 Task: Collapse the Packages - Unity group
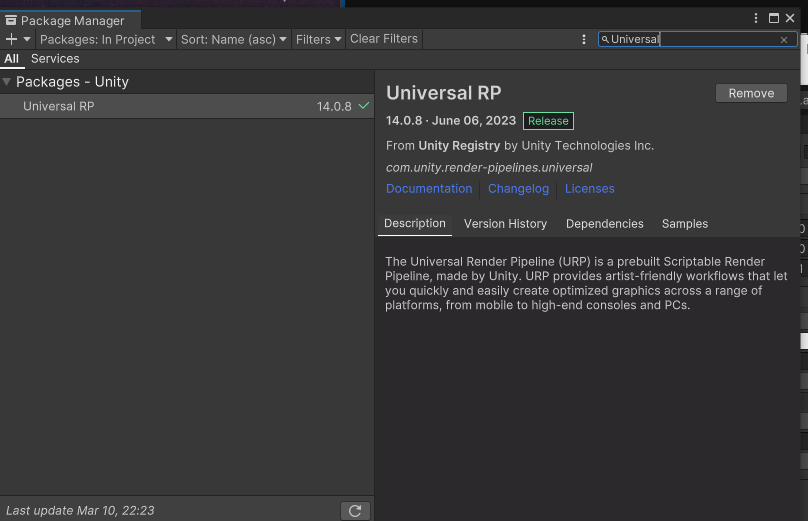click(x=7, y=82)
